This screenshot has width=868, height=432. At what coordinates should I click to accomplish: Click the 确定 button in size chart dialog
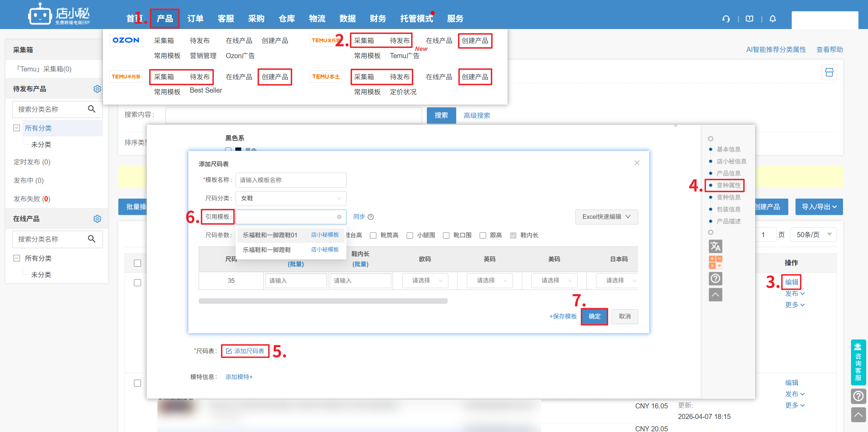[x=594, y=316]
